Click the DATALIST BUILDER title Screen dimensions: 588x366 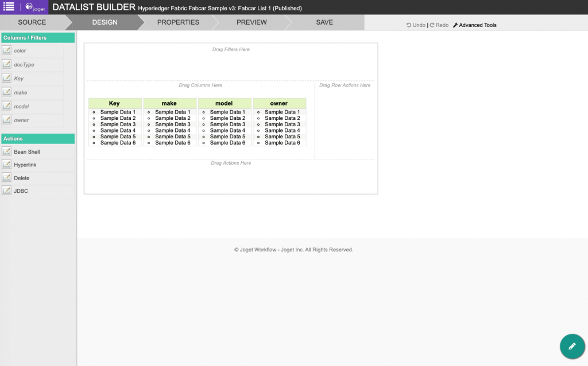[94, 7]
